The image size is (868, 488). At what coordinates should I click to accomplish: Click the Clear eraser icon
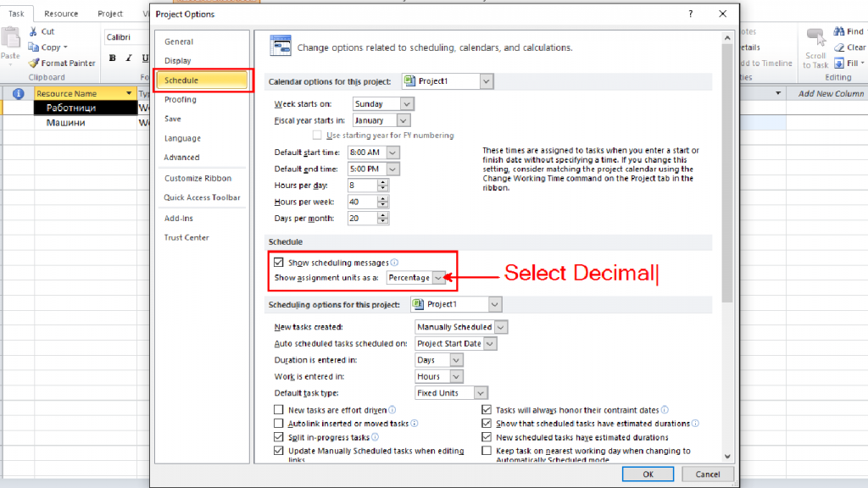(839, 47)
